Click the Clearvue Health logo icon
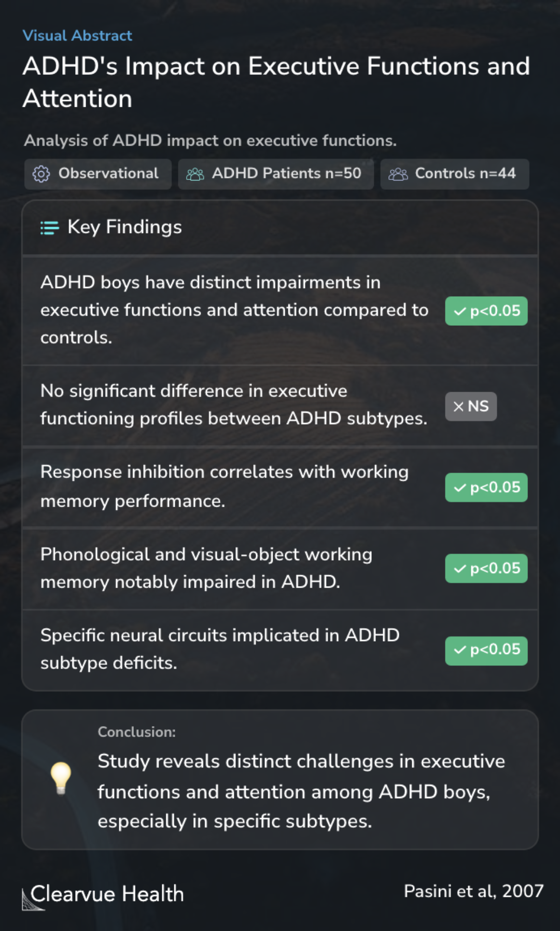 coord(32,899)
